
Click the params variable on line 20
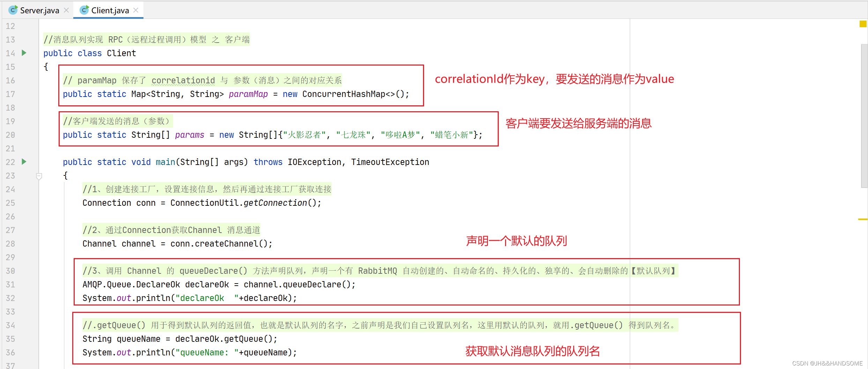[190, 135]
